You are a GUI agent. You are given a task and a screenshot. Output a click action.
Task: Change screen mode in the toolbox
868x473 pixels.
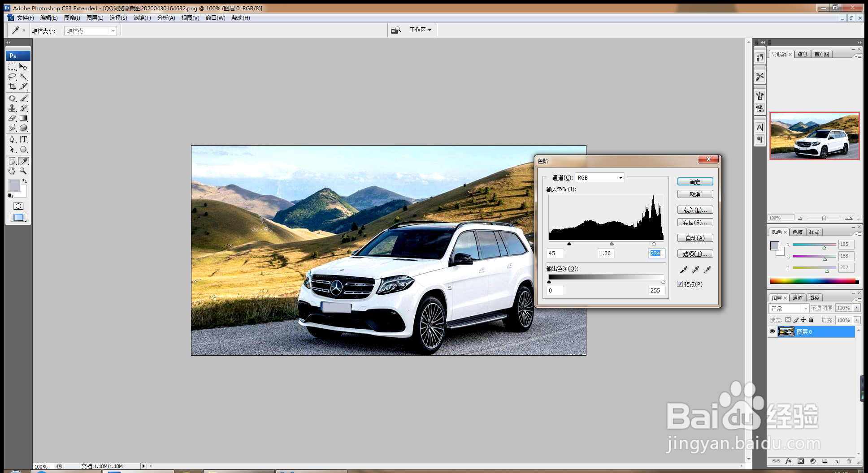[18, 217]
